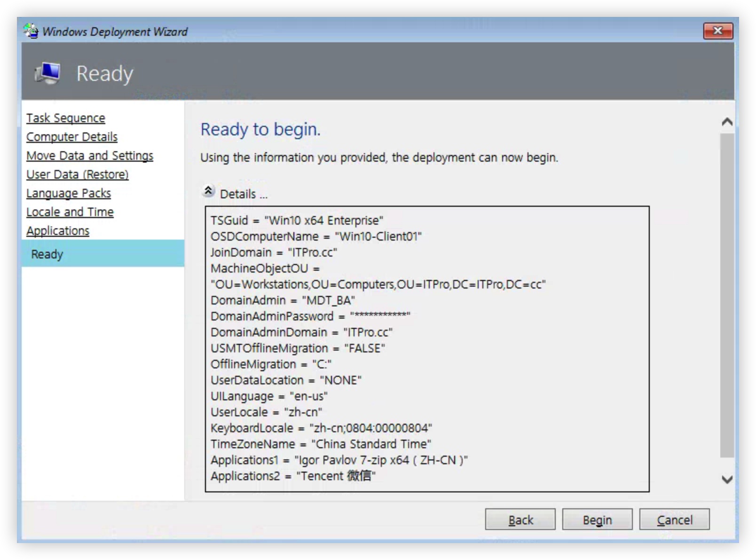Close the Windows Deployment Wizard window
This screenshot has width=756, height=560.
coord(717,31)
